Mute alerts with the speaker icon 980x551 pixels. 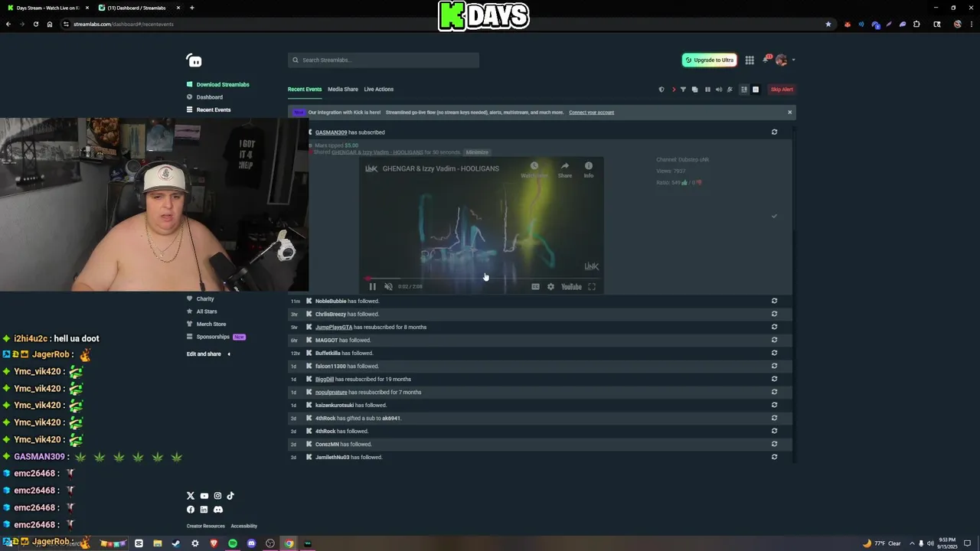[719, 90]
